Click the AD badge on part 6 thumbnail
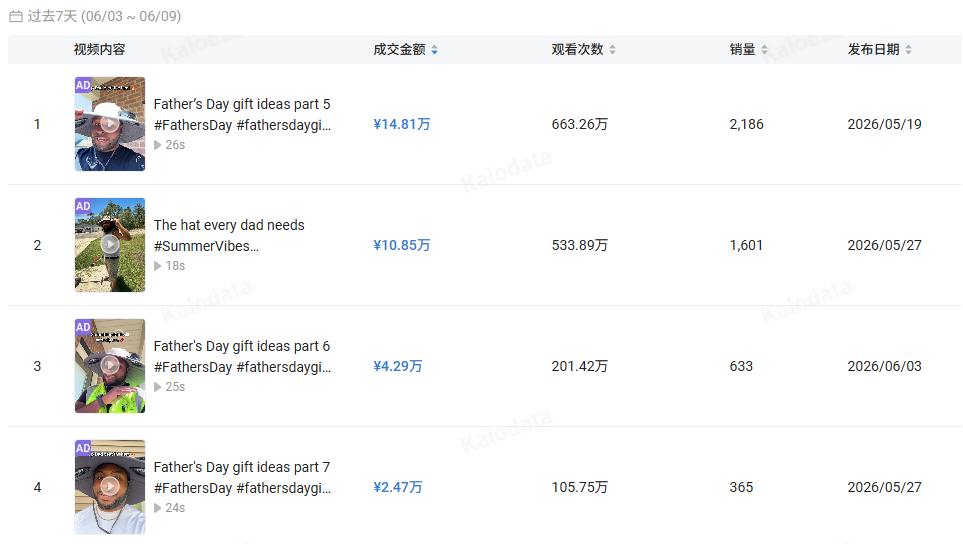The image size is (963, 544). coord(83,327)
